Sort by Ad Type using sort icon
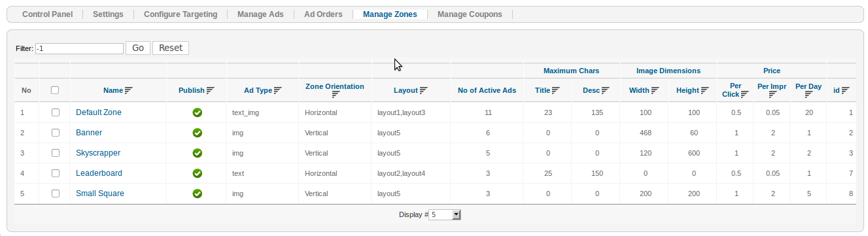The image size is (868, 236). (x=277, y=91)
